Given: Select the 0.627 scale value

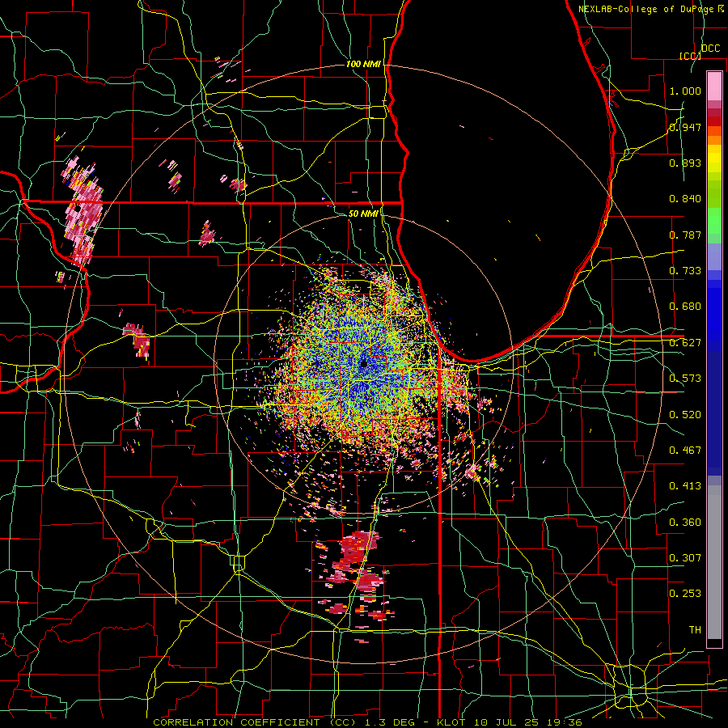Looking at the screenshot, I should point(685,343).
